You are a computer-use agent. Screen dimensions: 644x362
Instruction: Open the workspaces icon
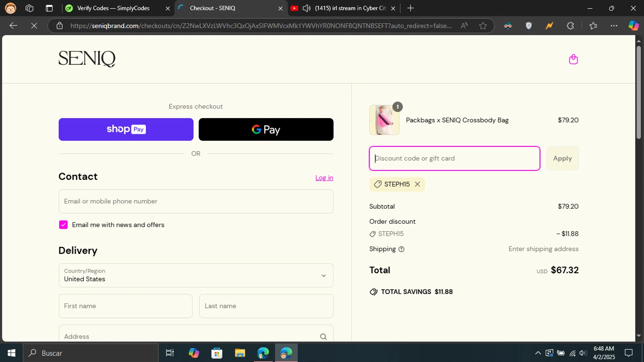[x=30, y=8]
